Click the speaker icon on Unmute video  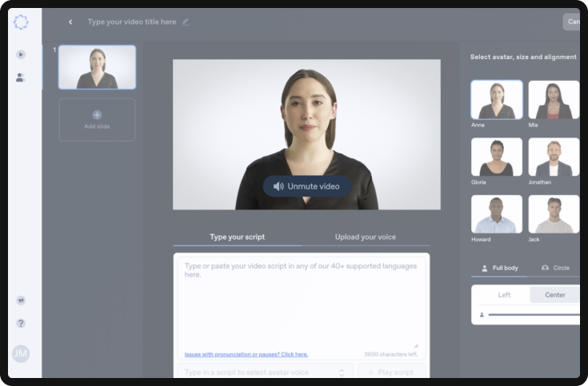click(278, 186)
